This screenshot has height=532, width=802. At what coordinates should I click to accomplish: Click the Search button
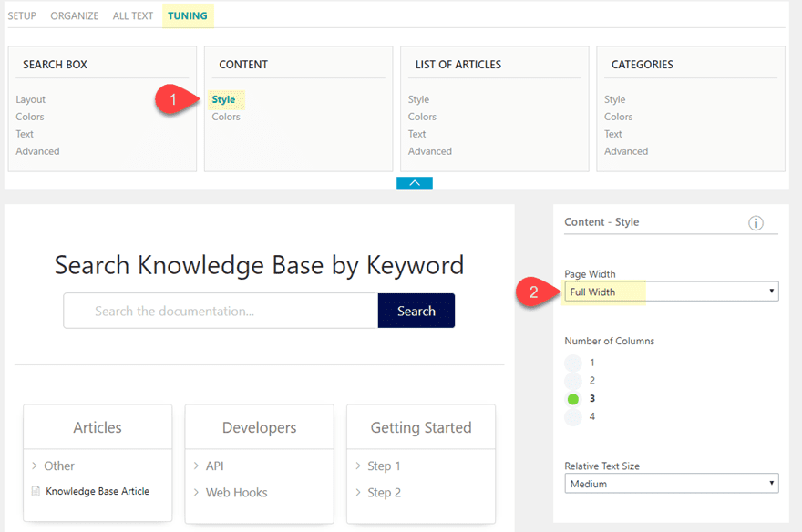tap(416, 311)
